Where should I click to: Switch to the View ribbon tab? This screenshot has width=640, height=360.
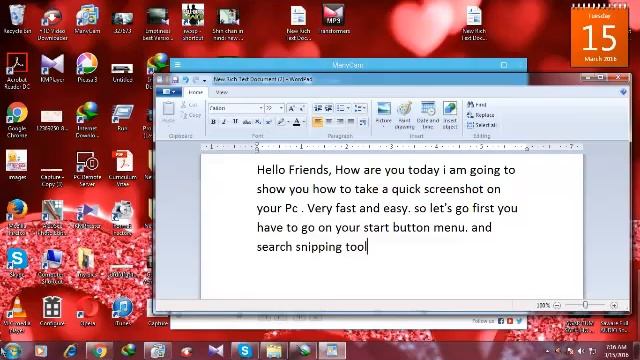point(222,93)
